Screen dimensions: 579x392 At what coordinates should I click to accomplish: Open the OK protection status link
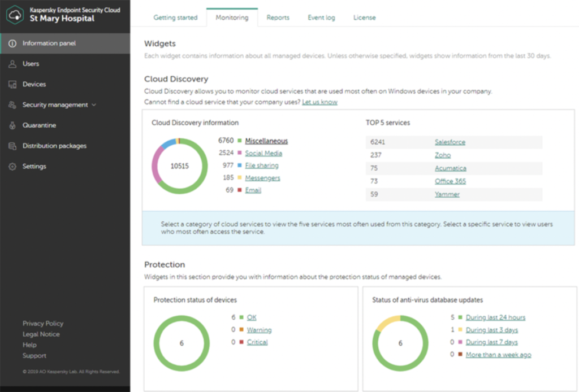252,317
